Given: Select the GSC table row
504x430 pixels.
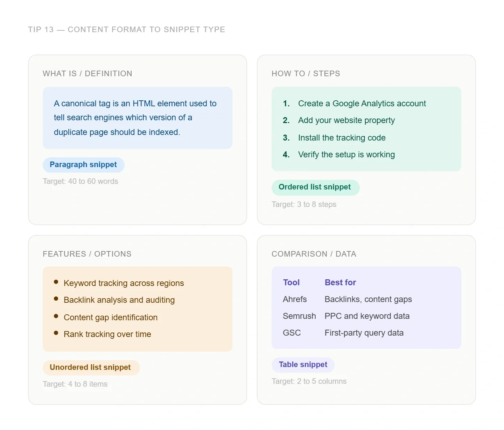Looking at the screenshot, I should [343, 333].
